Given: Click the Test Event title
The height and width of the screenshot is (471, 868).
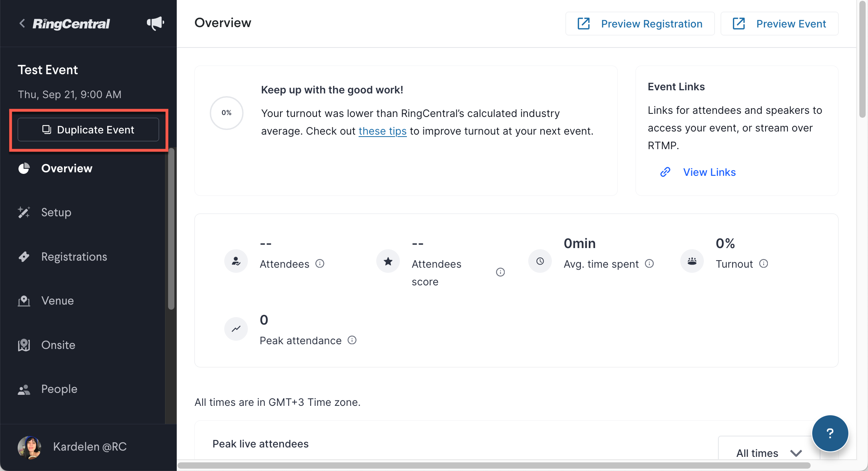Looking at the screenshot, I should (48, 70).
